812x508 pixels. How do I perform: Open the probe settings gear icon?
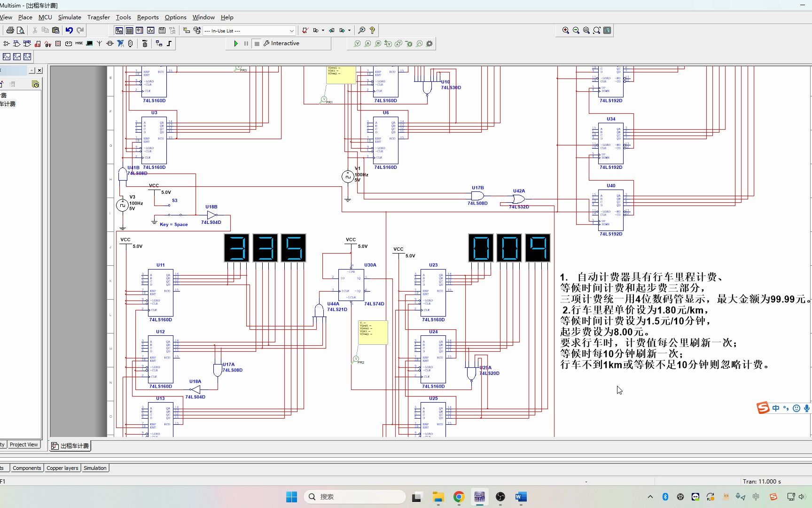click(x=429, y=43)
